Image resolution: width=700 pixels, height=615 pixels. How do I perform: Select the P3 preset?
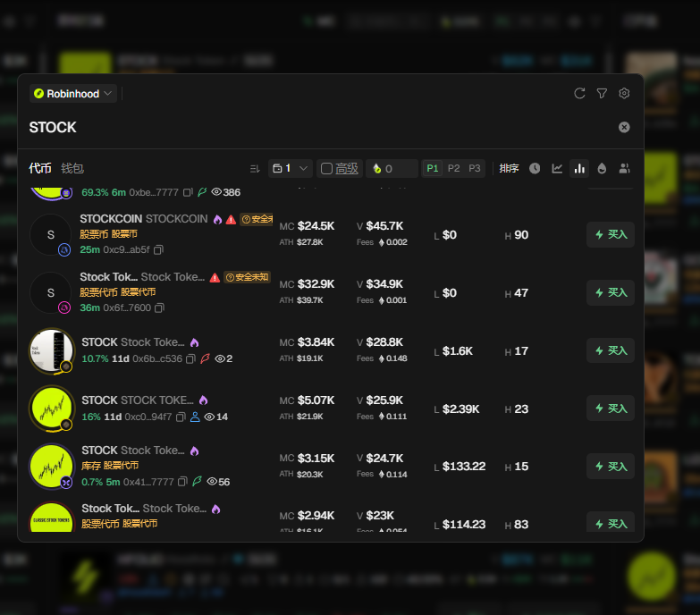point(474,168)
